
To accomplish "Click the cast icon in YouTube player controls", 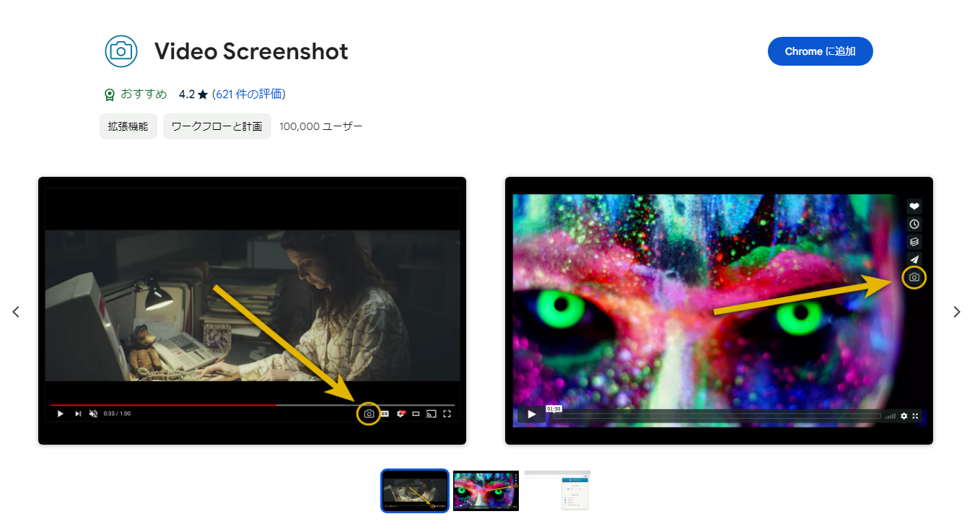I will tap(431, 414).
